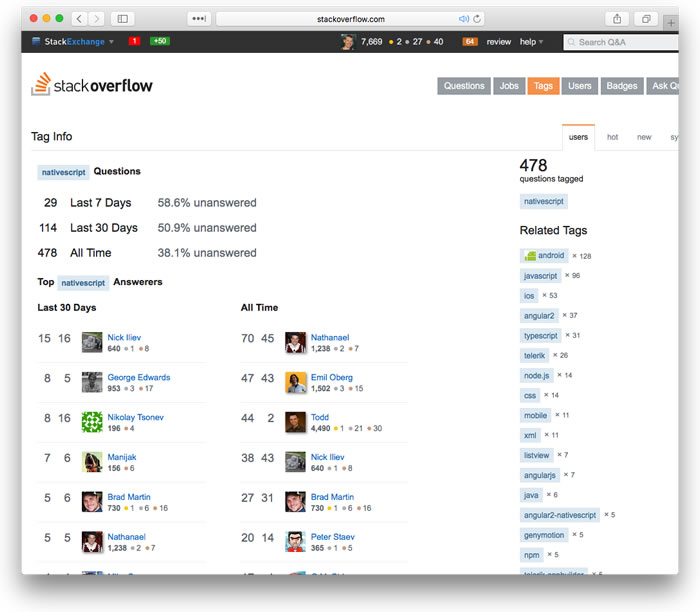Open the android related tag
This screenshot has width=700, height=612.
point(544,255)
